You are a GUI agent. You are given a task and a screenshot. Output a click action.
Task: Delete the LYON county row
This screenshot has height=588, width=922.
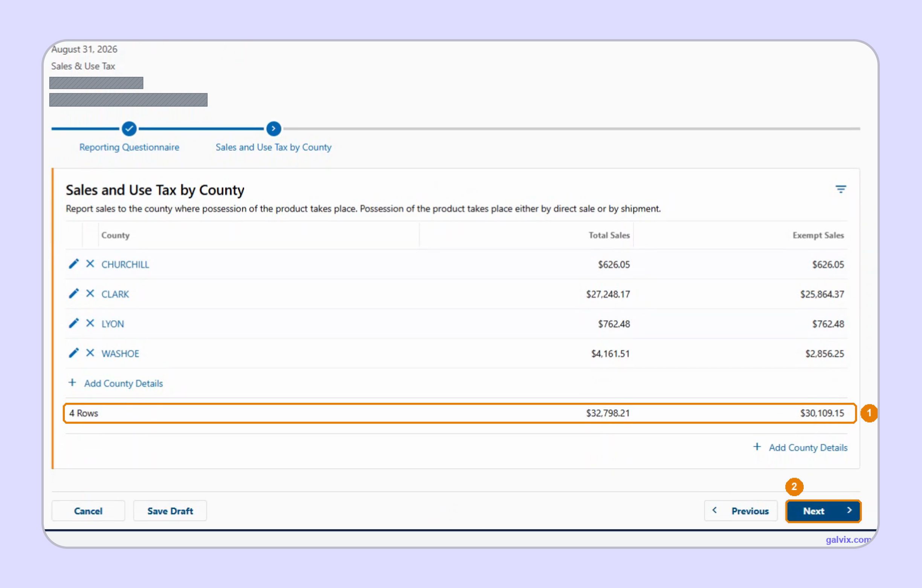90,323
